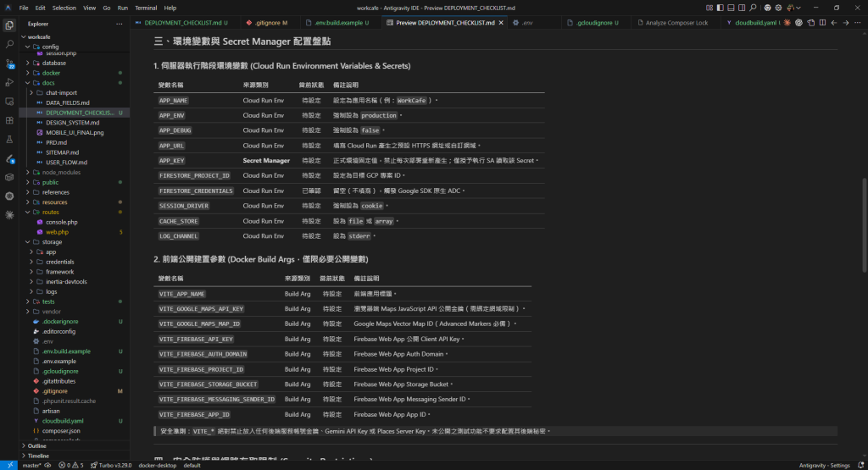Click the notifications bell in status bar
868x470 pixels.
click(861, 466)
